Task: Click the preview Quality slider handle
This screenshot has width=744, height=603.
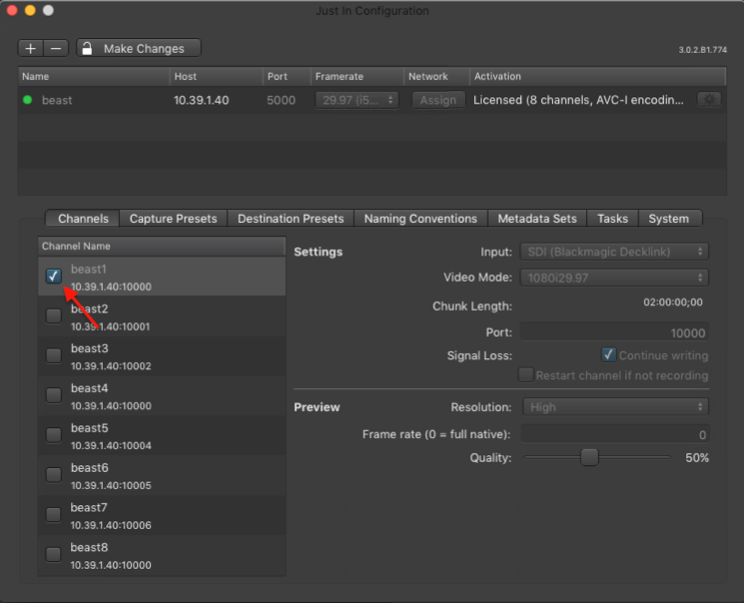Action: 589,457
